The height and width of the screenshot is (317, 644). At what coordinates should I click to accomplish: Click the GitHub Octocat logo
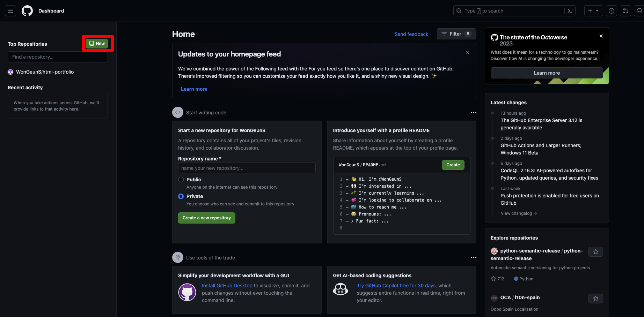tap(27, 11)
